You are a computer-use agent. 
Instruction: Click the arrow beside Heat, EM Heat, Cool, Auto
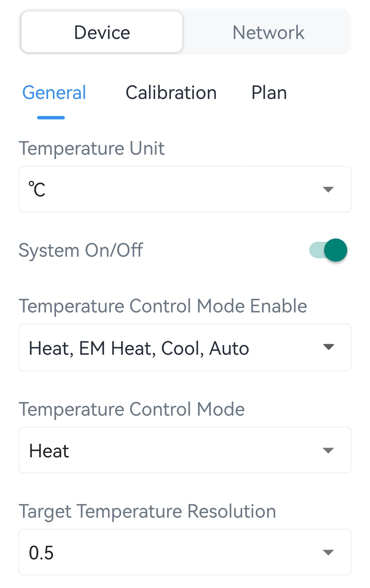click(x=329, y=347)
